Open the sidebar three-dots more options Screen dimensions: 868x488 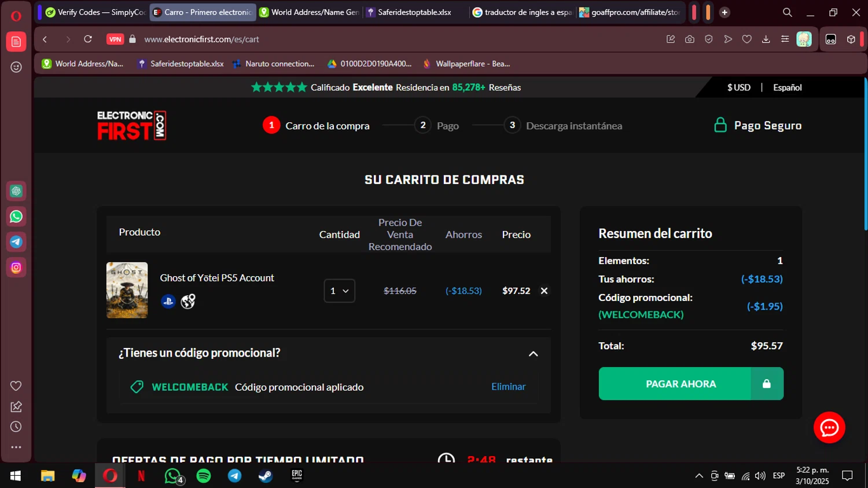[x=16, y=447]
